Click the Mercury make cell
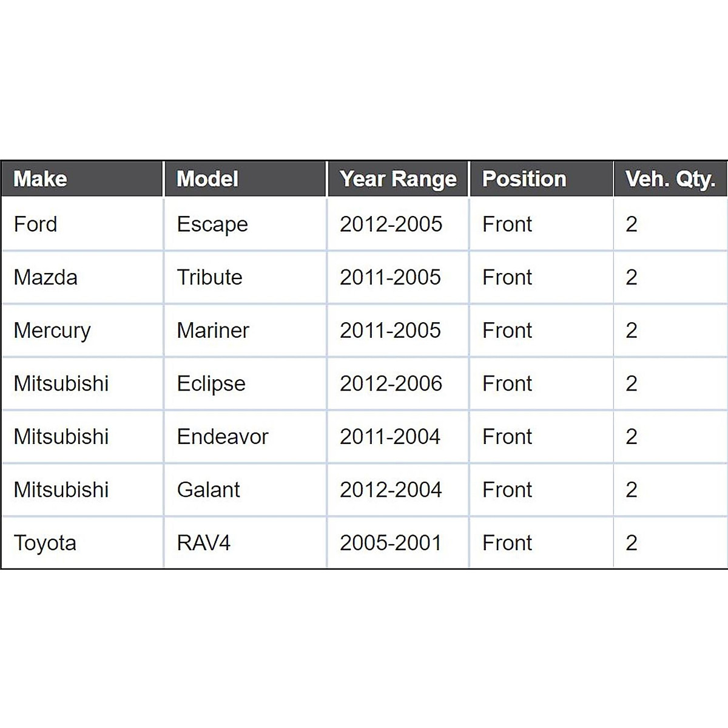Viewport: 728px width, 728px height. click(x=52, y=330)
